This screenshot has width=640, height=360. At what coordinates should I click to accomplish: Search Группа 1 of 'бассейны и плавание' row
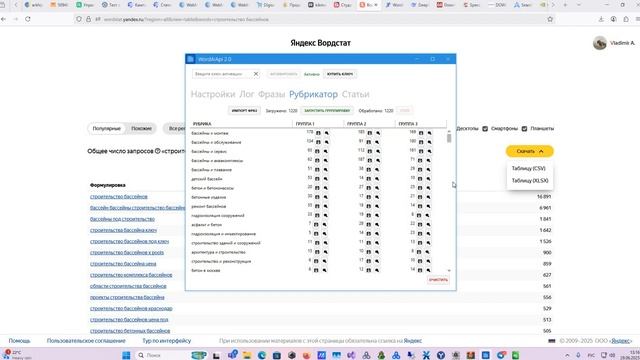325,169
